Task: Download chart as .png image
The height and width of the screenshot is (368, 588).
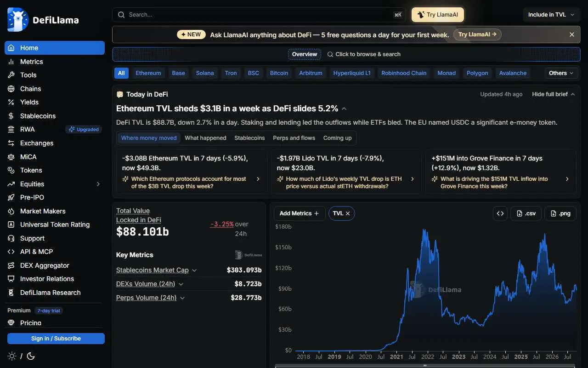Action: pos(560,213)
